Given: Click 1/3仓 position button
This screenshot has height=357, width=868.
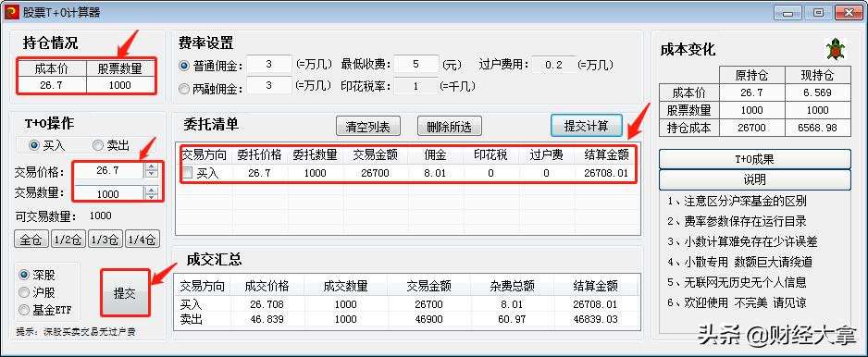Looking at the screenshot, I should 105,240.
